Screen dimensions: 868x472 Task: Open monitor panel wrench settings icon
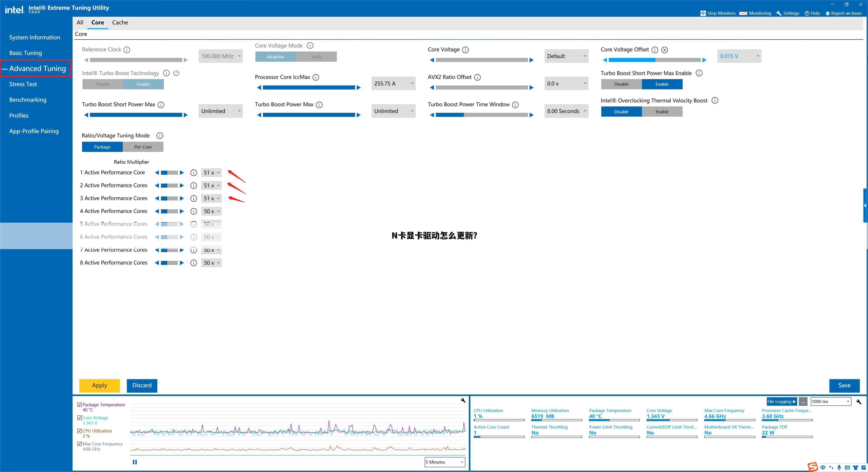[859, 402]
